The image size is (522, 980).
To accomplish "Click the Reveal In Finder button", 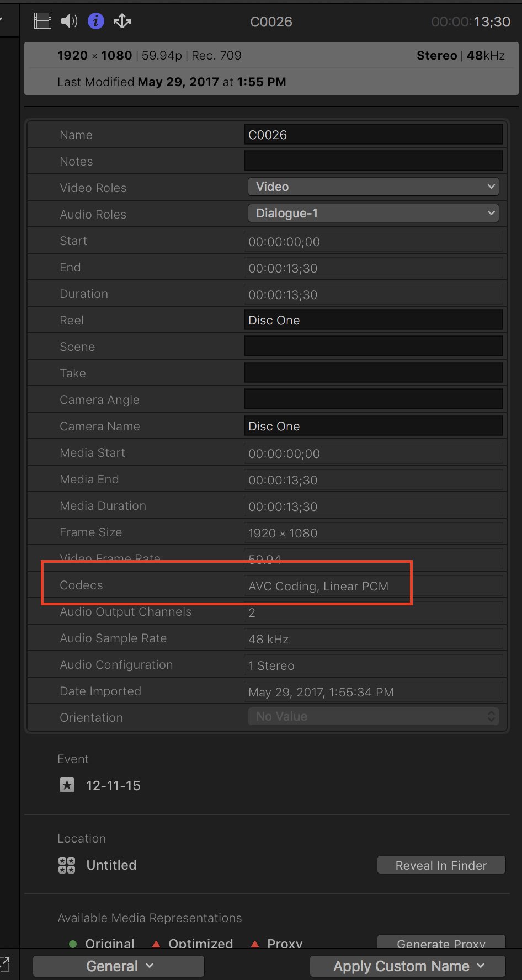I will (441, 865).
